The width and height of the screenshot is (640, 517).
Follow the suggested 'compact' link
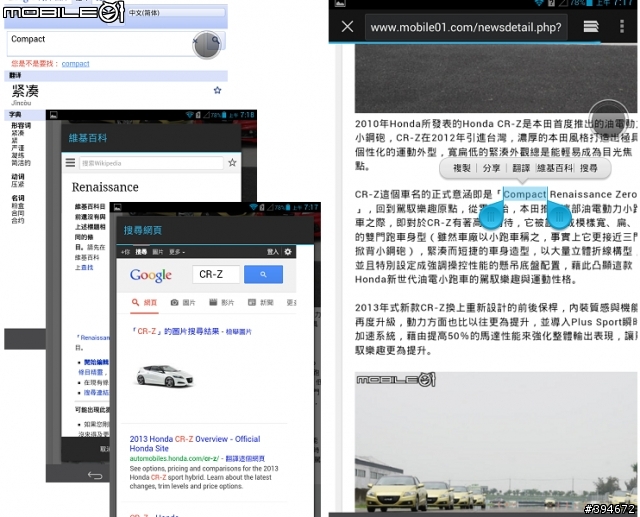click(x=76, y=64)
